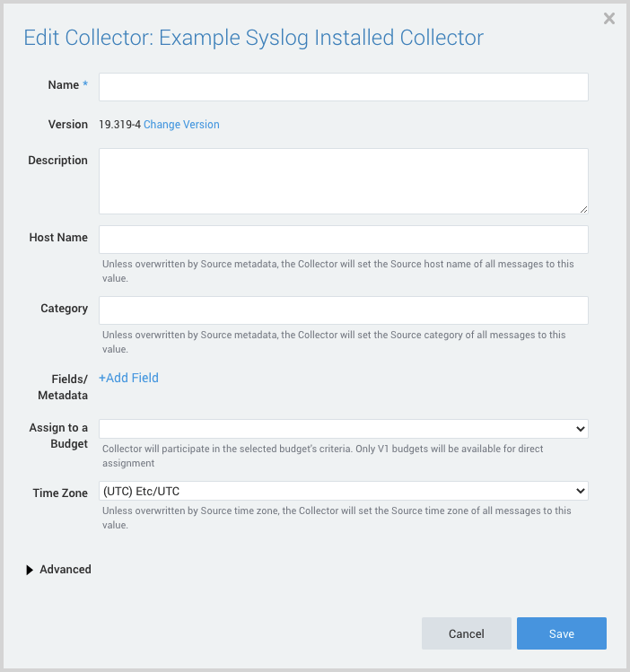This screenshot has height=672, width=630.
Task: Expand the Time Zone dropdown
Action: [343, 491]
